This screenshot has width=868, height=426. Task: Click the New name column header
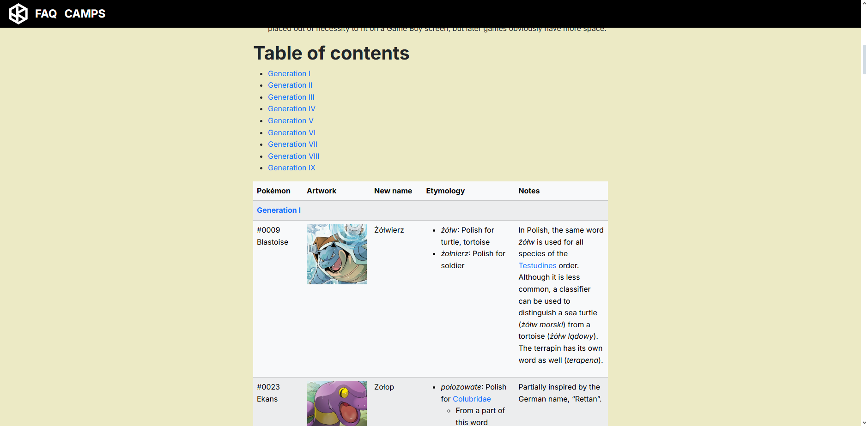[393, 191]
